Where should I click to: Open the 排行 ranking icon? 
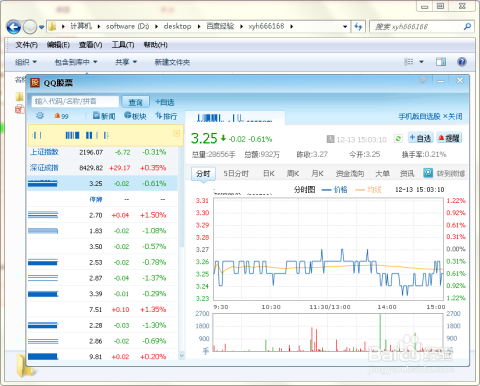pyautogui.click(x=159, y=115)
